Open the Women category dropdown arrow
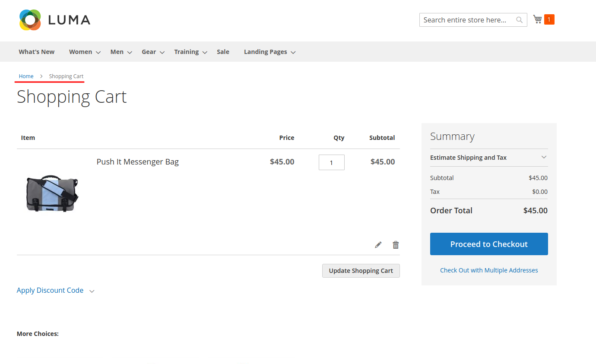The height and width of the screenshot is (364, 596). [98, 52]
